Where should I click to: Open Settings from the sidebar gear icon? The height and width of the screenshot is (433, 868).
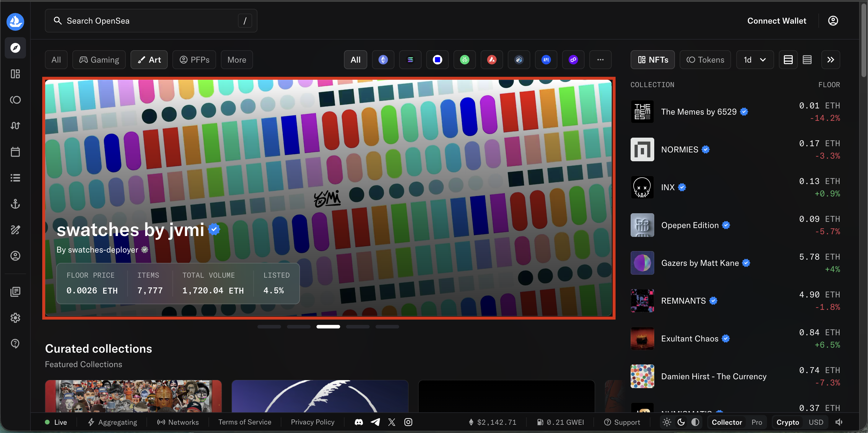(x=15, y=317)
